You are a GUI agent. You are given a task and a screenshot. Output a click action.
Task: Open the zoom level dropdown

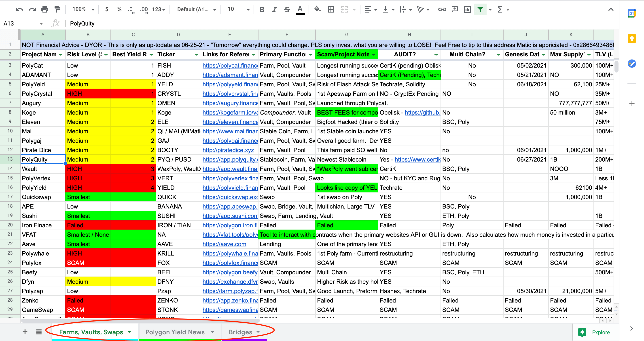click(x=83, y=9)
